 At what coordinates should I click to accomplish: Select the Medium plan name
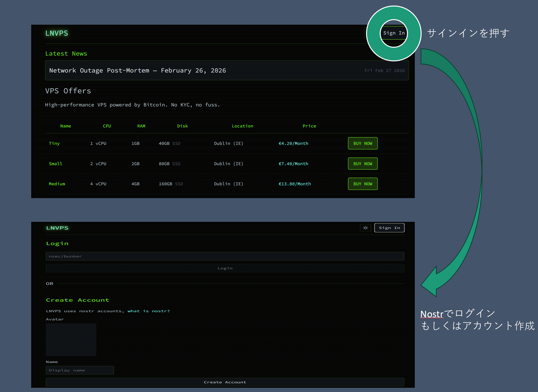(x=57, y=184)
